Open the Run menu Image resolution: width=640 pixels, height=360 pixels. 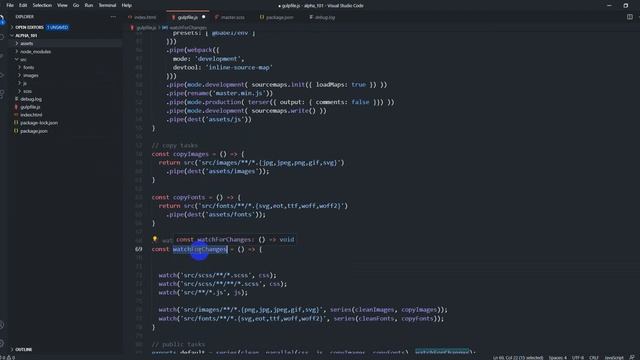point(89,5)
